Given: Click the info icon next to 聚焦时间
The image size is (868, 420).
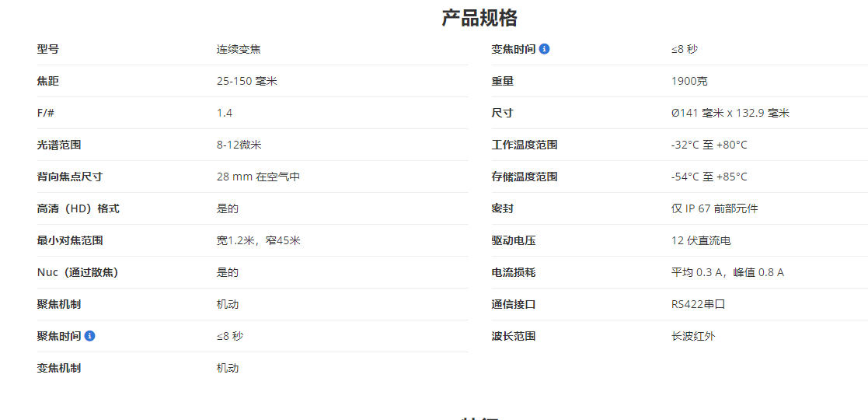Looking at the screenshot, I should (x=90, y=336).
